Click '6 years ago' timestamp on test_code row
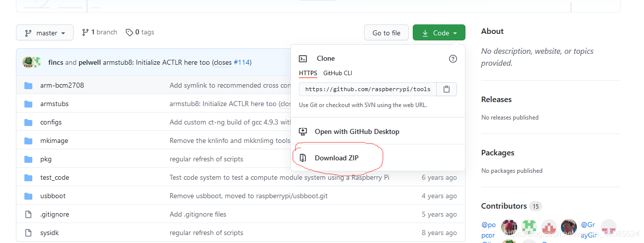The width and height of the screenshot is (644, 243). (439, 177)
